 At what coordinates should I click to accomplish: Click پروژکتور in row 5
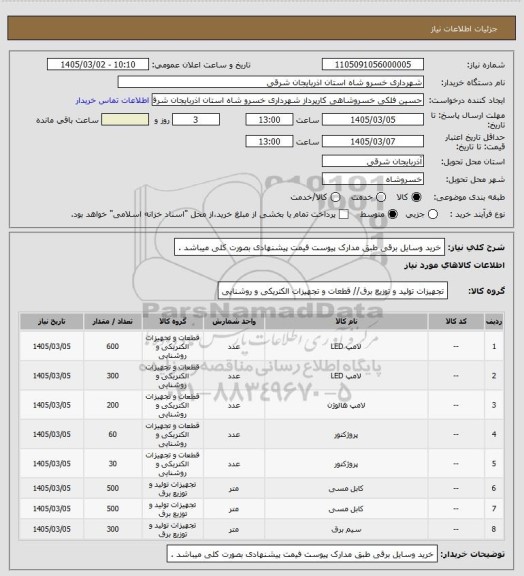(x=346, y=464)
